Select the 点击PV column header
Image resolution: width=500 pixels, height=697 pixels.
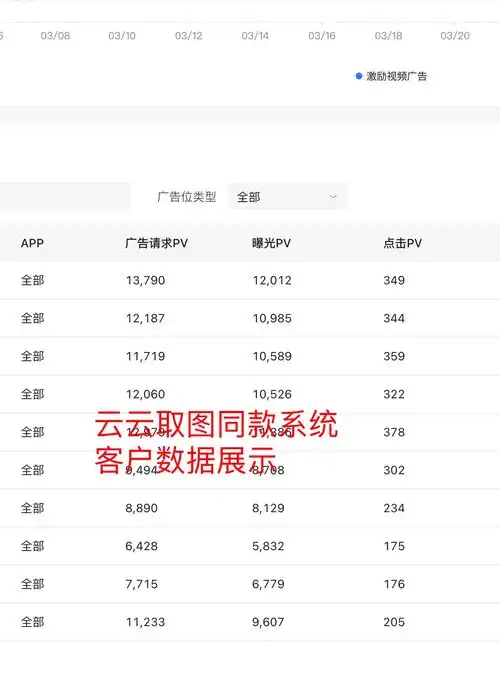(403, 243)
